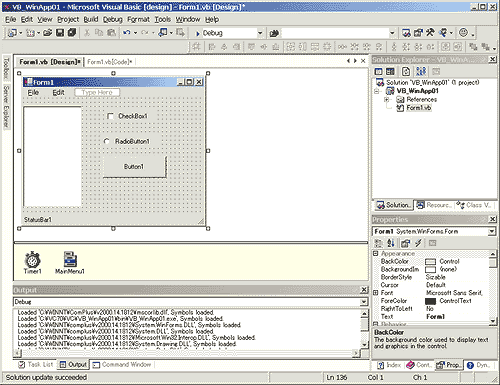500x385 pixels.
Task: Open Toolbox via hammer-wrench toolbar icon
Action: click(x=430, y=33)
